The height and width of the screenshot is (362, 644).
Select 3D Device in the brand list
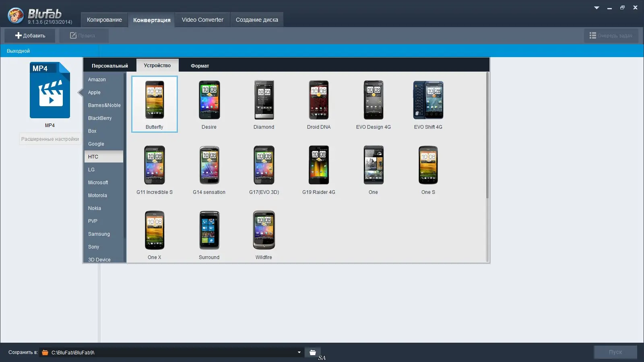point(104,259)
